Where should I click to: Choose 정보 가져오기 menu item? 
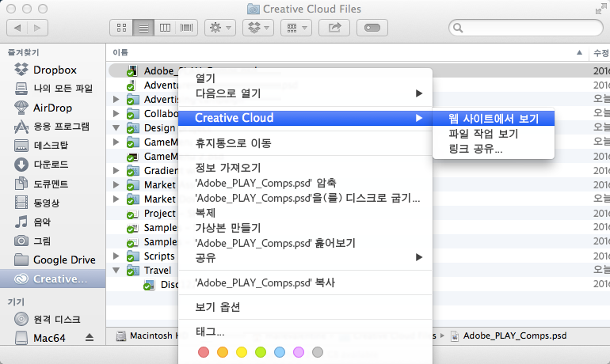click(305, 168)
